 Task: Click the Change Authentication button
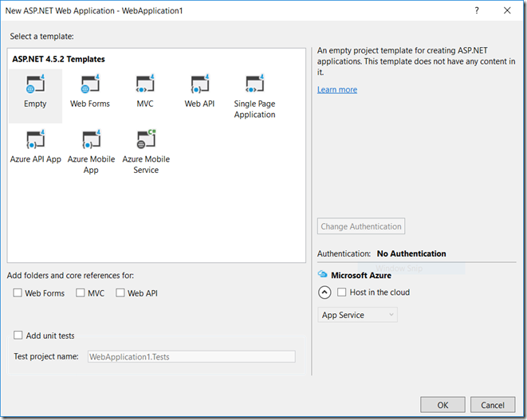[x=361, y=226]
